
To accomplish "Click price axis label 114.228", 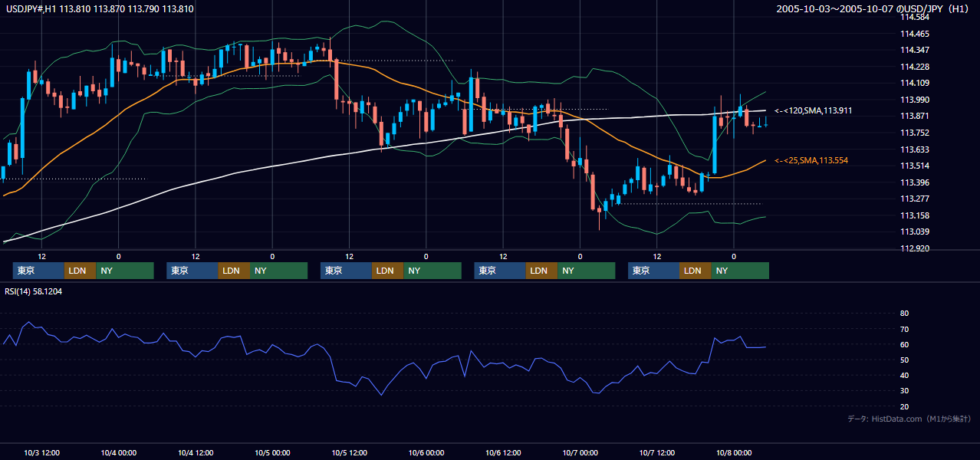I will 914,67.
